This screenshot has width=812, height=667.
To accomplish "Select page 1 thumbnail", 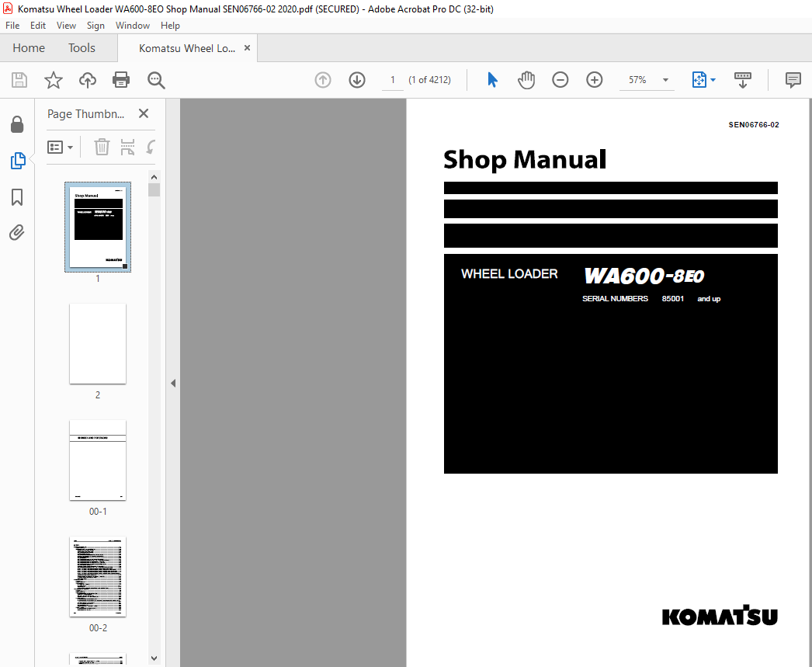I will pyautogui.click(x=98, y=227).
